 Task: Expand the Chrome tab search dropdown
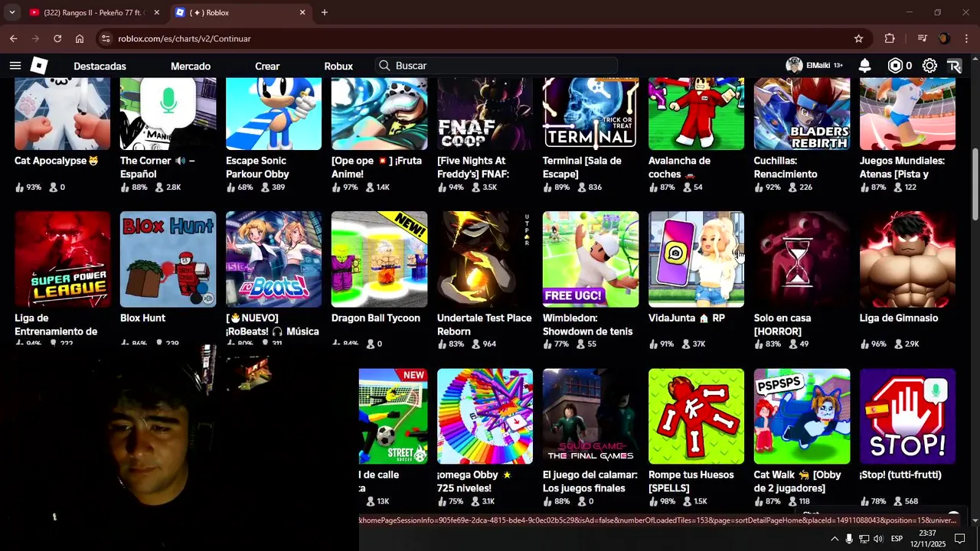click(12, 12)
